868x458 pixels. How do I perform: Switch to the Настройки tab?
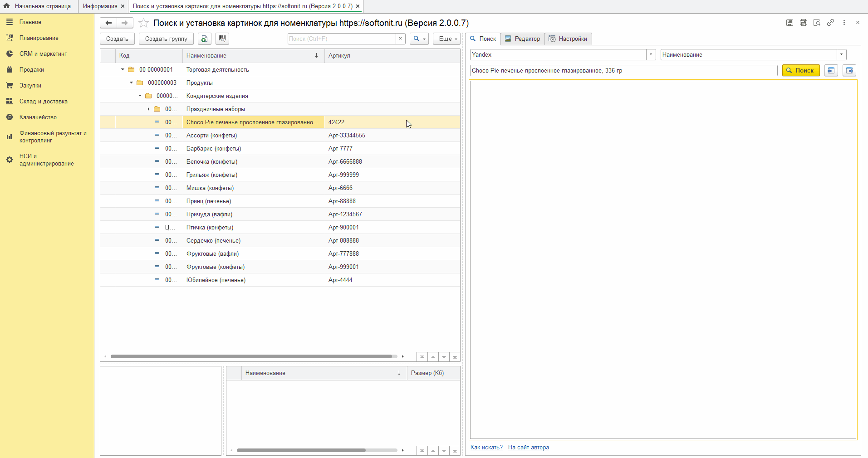pyautogui.click(x=568, y=39)
